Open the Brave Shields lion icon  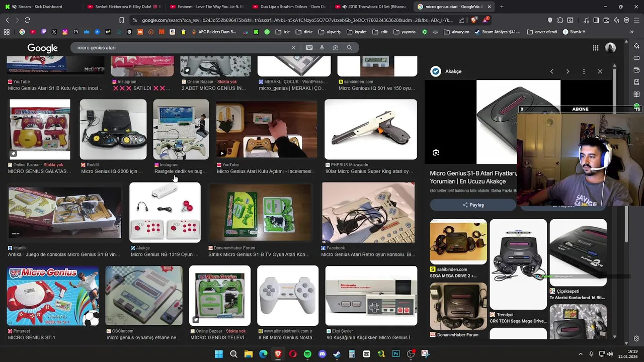point(474,20)
